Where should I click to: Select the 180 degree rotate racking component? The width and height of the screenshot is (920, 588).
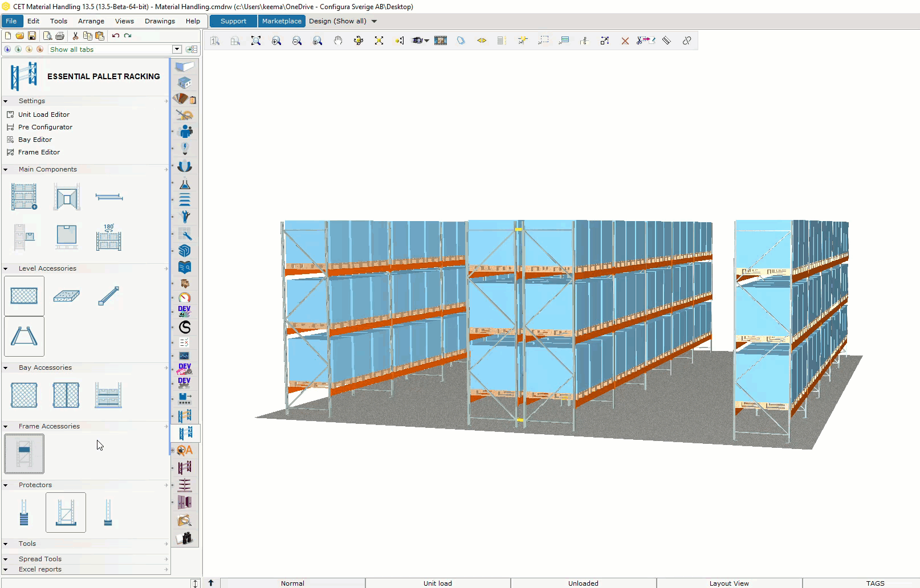tap(108, 238)
